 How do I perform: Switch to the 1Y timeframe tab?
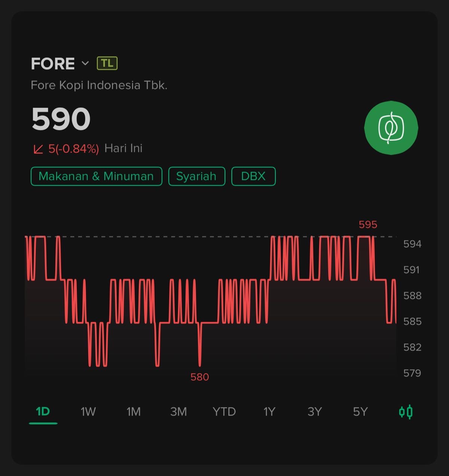[x=269, y=412]
